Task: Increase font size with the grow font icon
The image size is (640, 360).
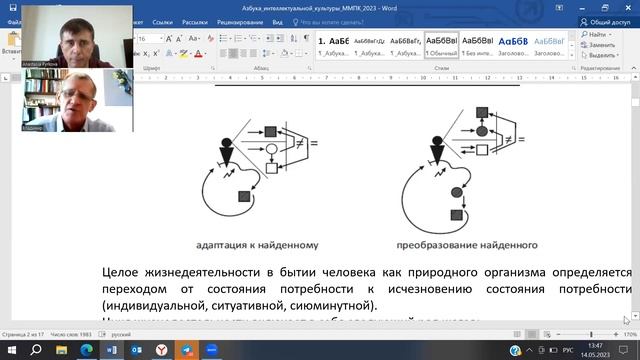Action: coord(169,39)
